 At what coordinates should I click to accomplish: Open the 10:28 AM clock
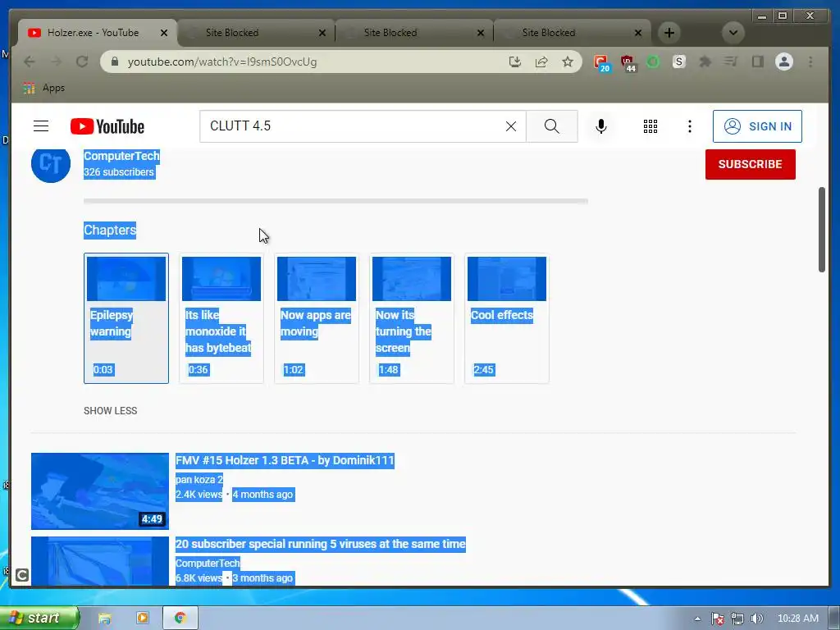point(797,619)
